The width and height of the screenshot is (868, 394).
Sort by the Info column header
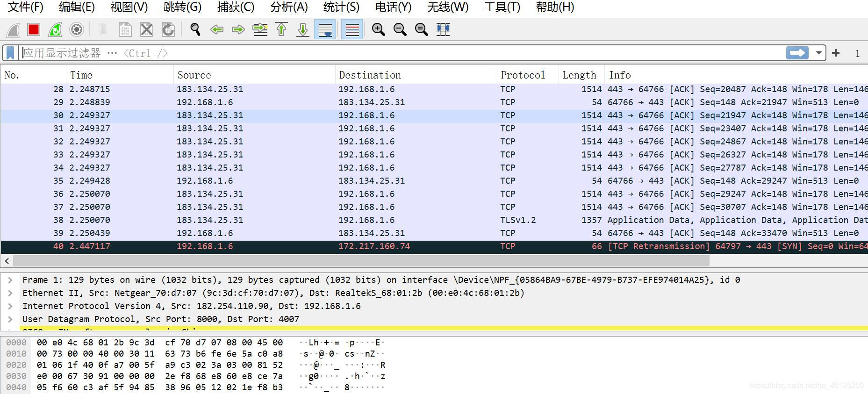(736, 75)
